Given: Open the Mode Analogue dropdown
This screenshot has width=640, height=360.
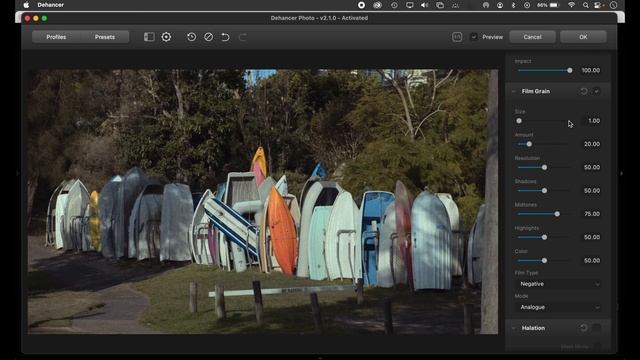Looking at the screenshot, I should tap(558, 307).
